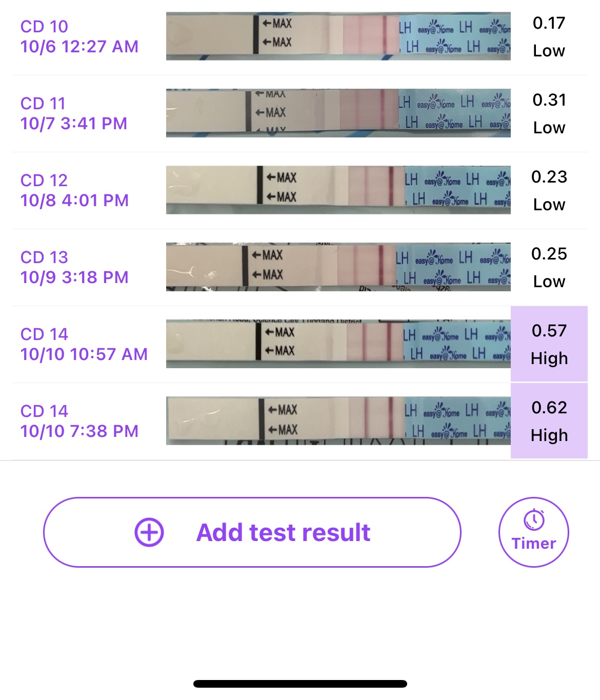600x700 pixels.
Task: Open the 10:57 AM test strip photo
Action: coord(338,344)
